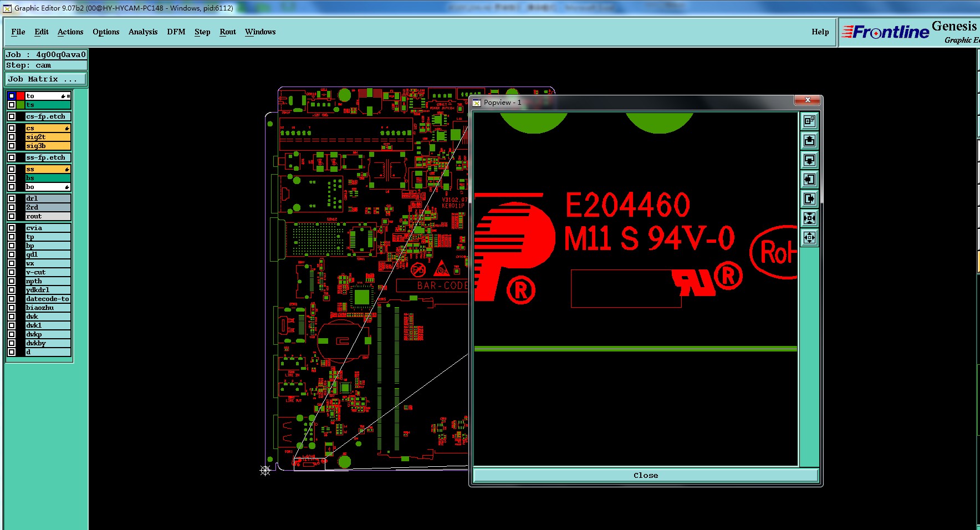This screenshot has width=980, height=530.
Task: Select the 'sig3b' layer name
Action: coord(48,146)
